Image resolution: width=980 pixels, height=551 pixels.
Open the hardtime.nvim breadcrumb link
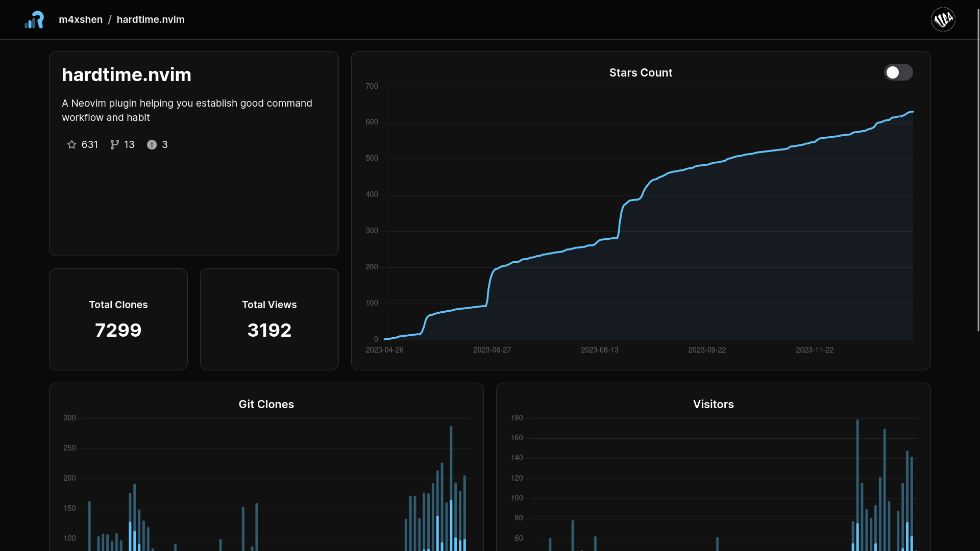coord(151,19)
